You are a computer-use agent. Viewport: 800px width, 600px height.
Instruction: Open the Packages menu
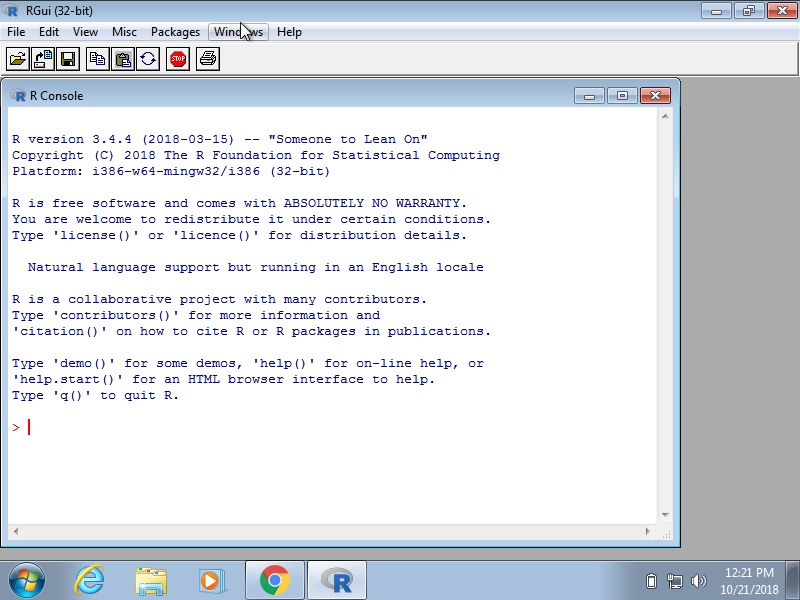click(x=175, y=32)
